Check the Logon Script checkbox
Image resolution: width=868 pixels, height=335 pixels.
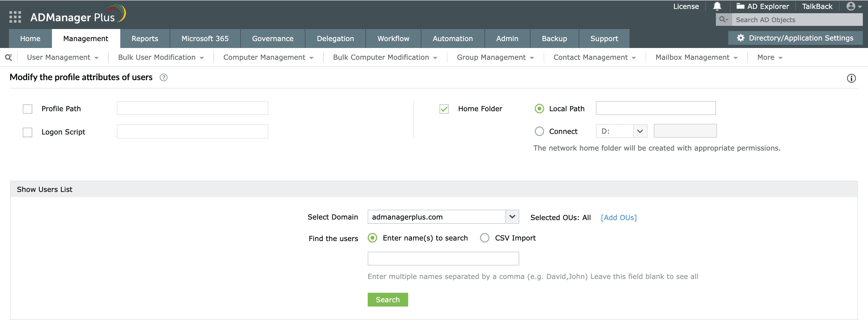(x=27, y=132)
